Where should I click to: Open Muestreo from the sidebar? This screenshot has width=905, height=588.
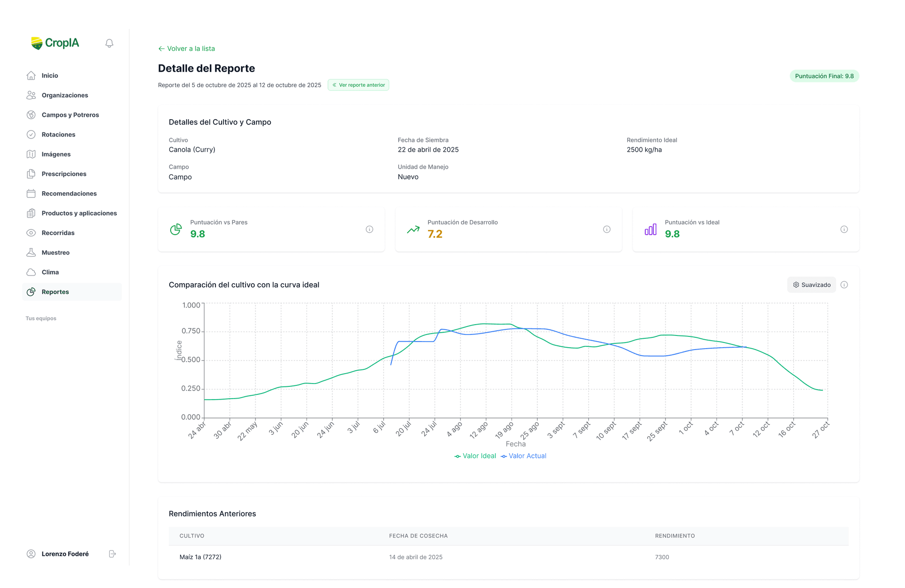tap(55, 253)
